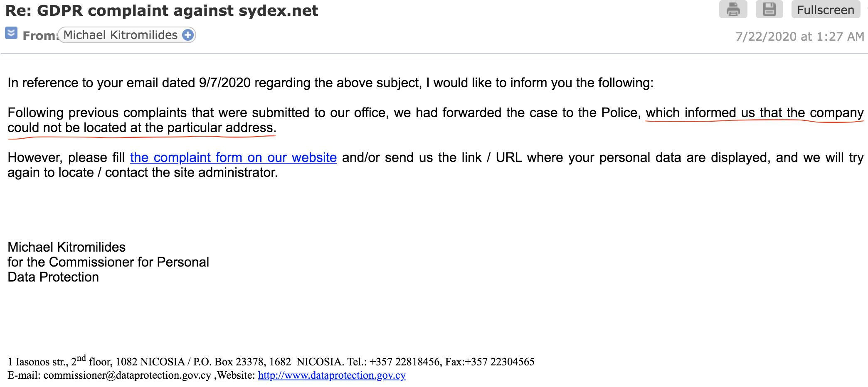Click the "1 Iasonos str." street address
This screenshot has width=868, height=387.
[38, 362]
